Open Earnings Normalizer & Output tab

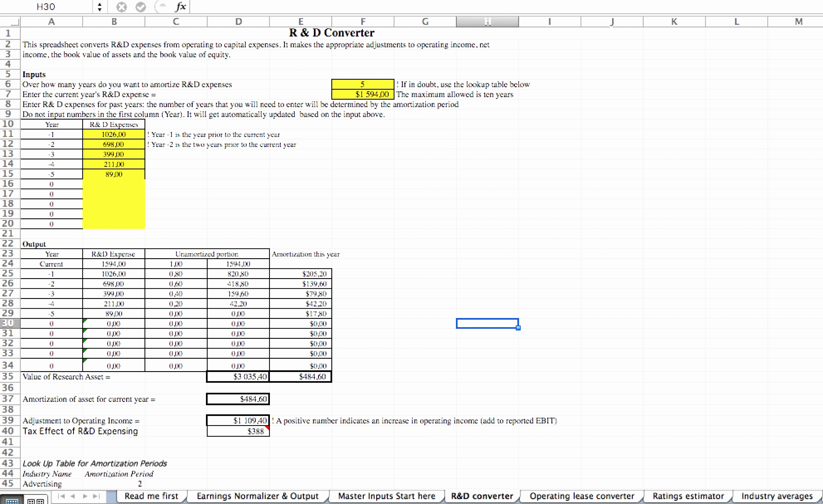258,496
